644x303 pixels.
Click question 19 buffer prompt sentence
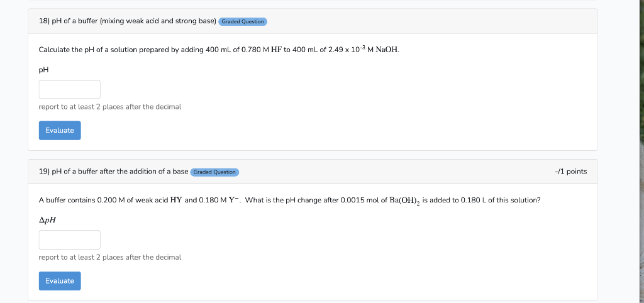pyautogui.click(x=289, y=201)
